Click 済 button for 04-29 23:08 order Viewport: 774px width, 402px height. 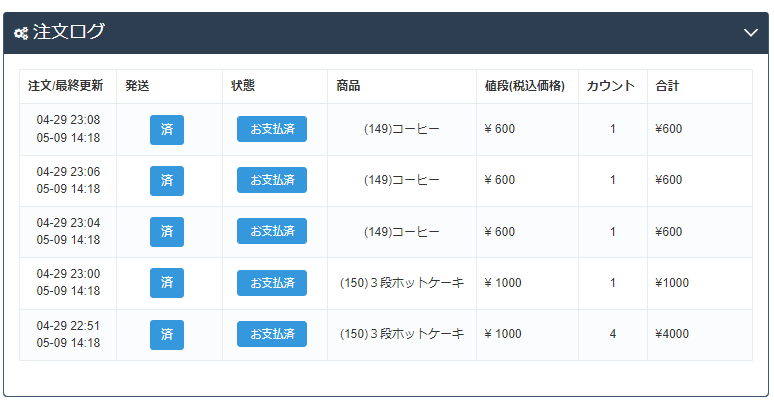pos(167,129)
